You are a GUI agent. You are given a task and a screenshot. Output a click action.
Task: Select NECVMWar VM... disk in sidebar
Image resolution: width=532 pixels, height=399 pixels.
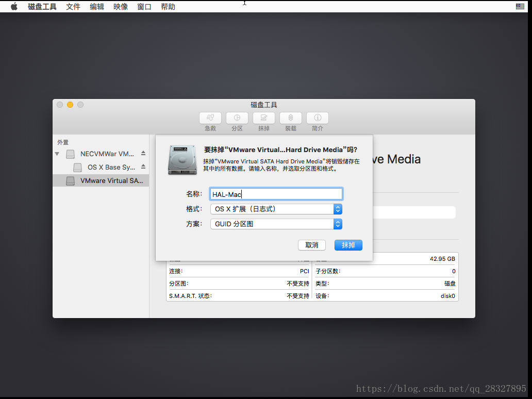pos(101,154)
